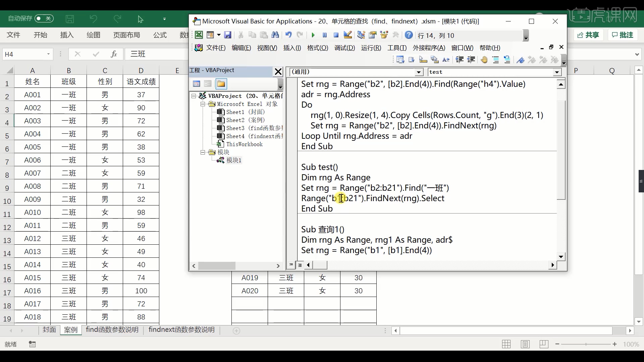This screenshot has width=644, height=362.
Task: Open the test procedure dropdown
Action: click(557, 72)
